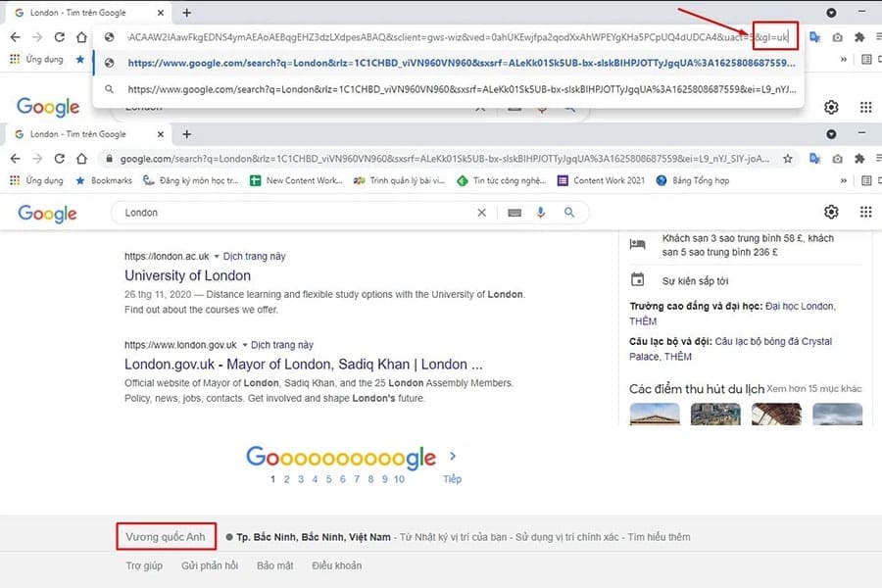Image resolution: width=882 pixels, height=588 pixels.
Task: Open Đại học London link
Action: click(x=800, y=307)
